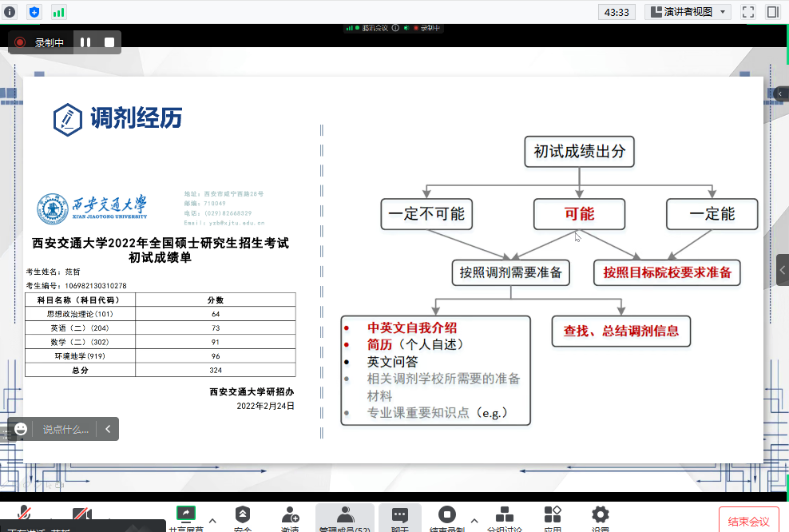The image size is (789, 532).
Task: Open 分组讨论 breakout rooms
Action: pos(504,518)
